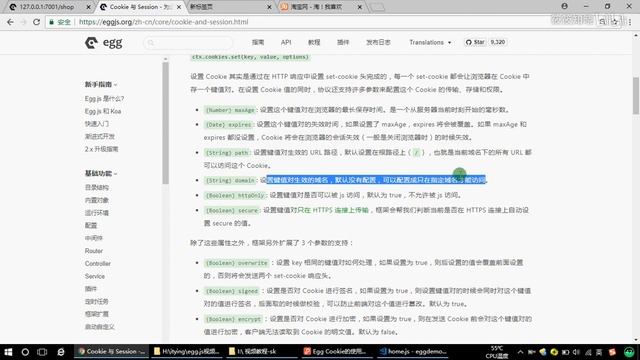Viewport: 640px width, 360px height.
Task: Click the egg site search box
Action: (189, 42)
